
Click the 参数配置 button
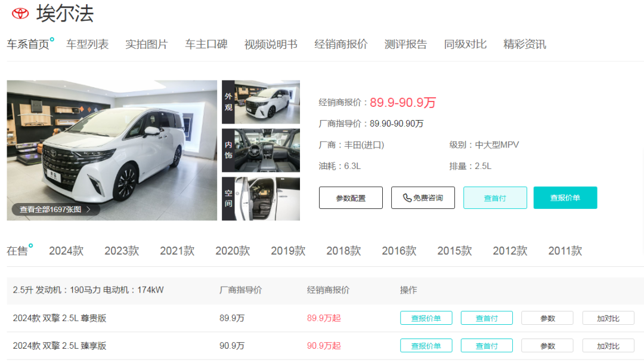(x=351, y=198)
